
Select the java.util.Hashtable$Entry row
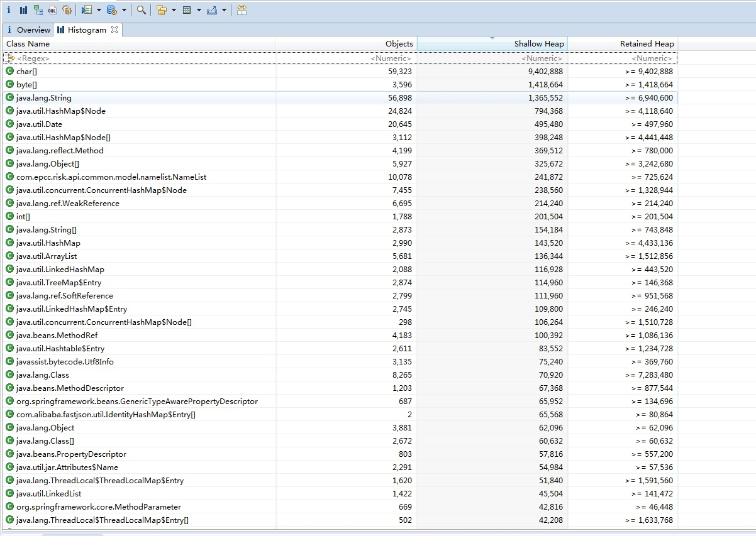click(x=340, y=348)
